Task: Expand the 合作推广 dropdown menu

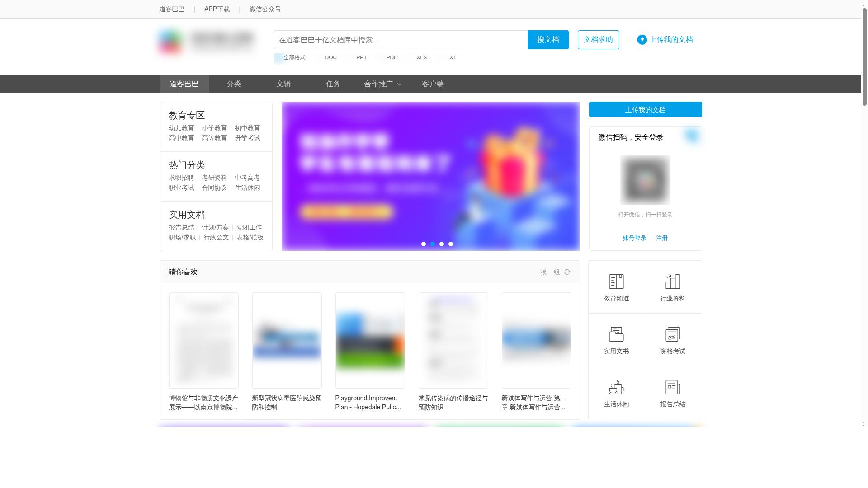Action: click(382, 84)
